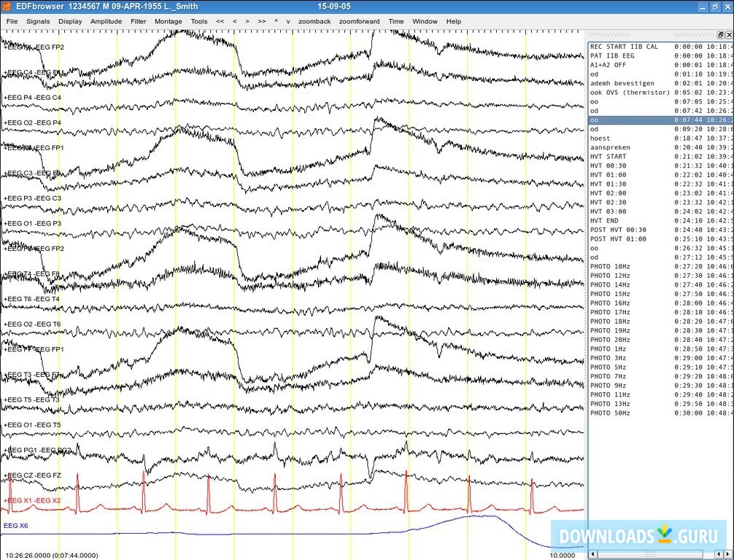Expand the Amplitude menu
The image size is (734, 560).
pyautogui.click(x=106, y=21)
